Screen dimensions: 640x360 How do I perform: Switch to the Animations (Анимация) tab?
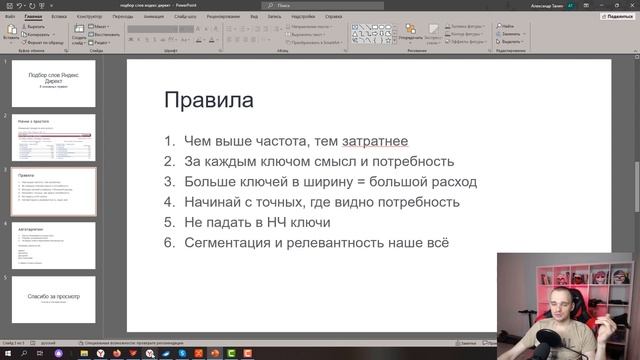[154, 17]
